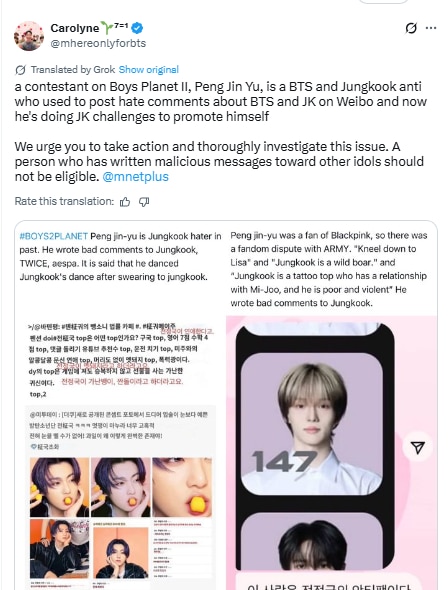Click the Grok icon beside Translated by Grok
This screenshot has width=448, height=590.
click(x=20, y=70)
